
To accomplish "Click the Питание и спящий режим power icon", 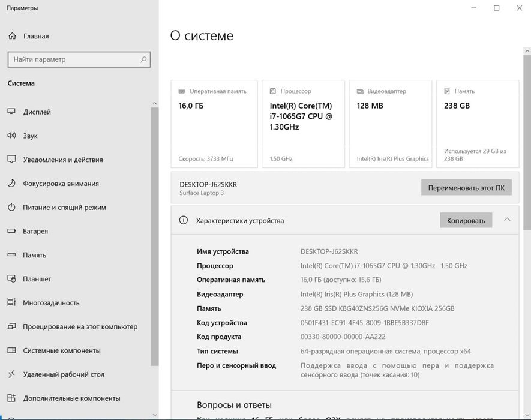I will click(x=11, y=208).
